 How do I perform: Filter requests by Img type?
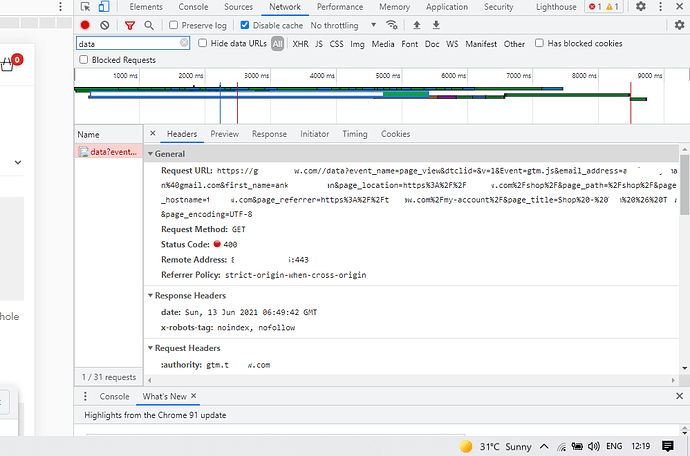(x=357, y=44)
